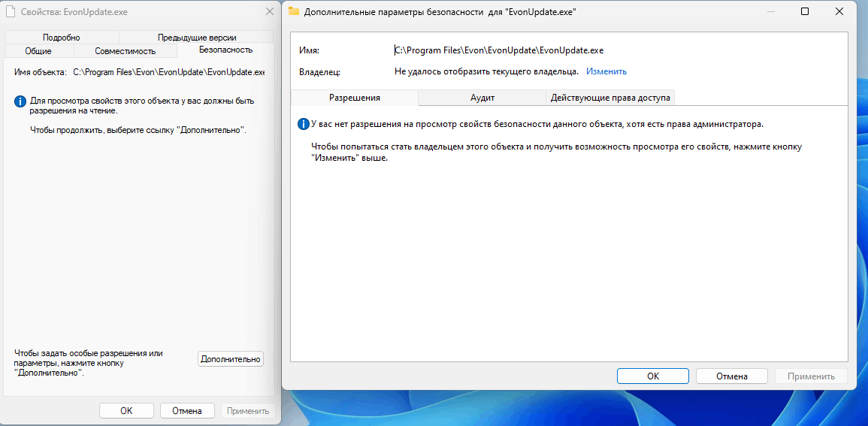
Task: Minimize the advanced security window
Action: (773, 11)
